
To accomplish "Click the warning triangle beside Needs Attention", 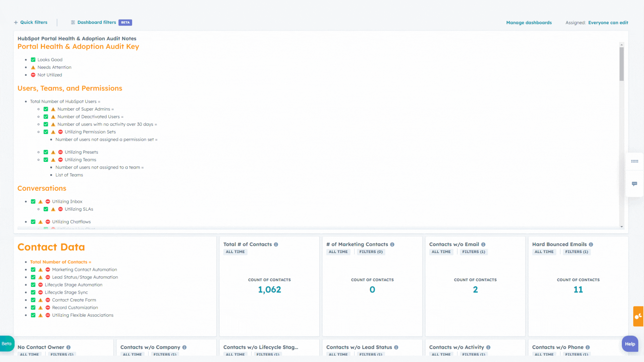I will pos(33,67).
